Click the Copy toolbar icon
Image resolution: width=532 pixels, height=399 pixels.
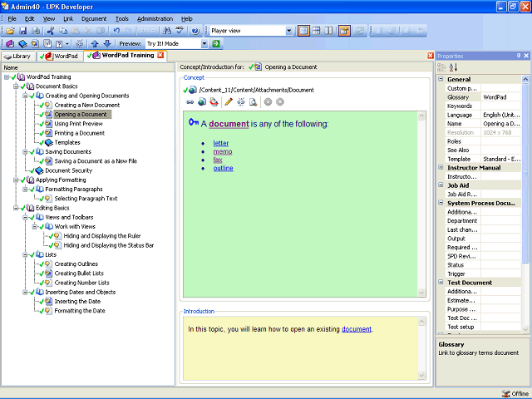(x=63, y=31)
